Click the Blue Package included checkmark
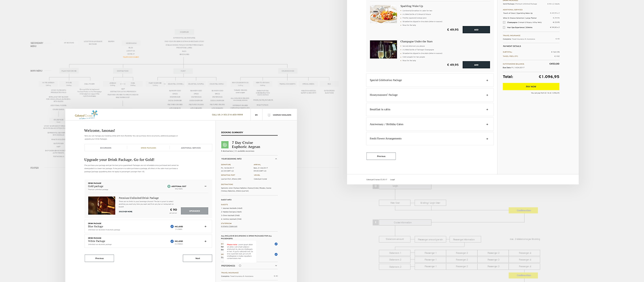This screenshot has width=644, height=282. point(172,226)
